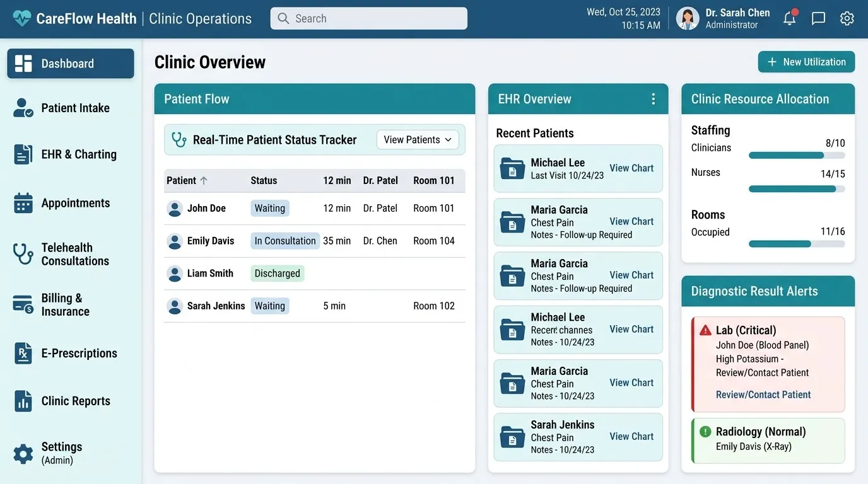Image resolution: width=868 pixels, height=484 pixels.
Task: Click the Nurses staffing progress bar
Action: pos(797,188)
